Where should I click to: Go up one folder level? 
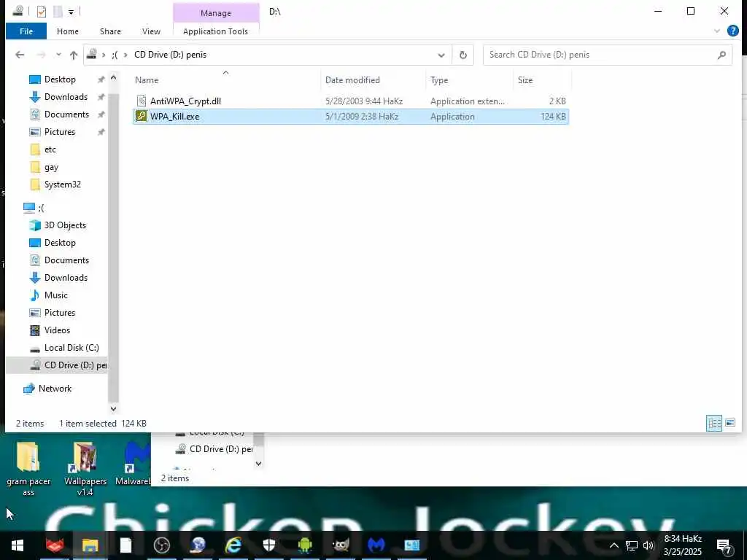(74, 55)
